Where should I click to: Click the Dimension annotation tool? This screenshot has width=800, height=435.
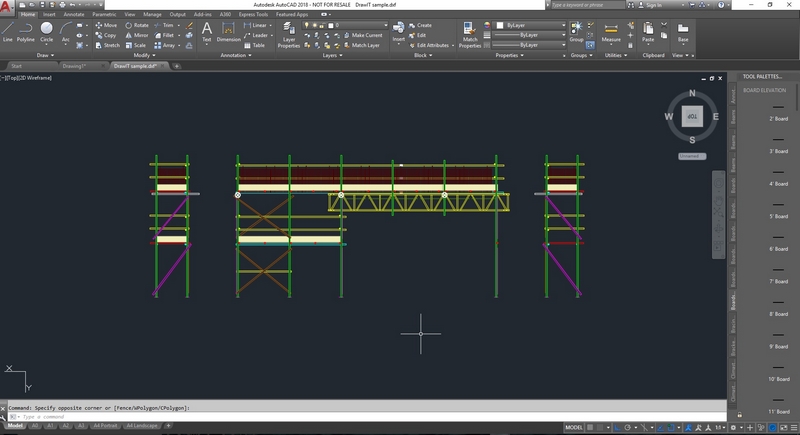[229, 32]
